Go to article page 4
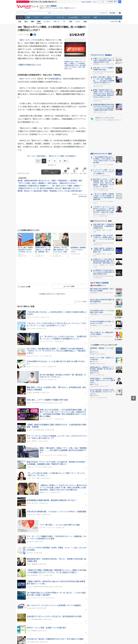138x644 pixels. click(x=60, y=161)
